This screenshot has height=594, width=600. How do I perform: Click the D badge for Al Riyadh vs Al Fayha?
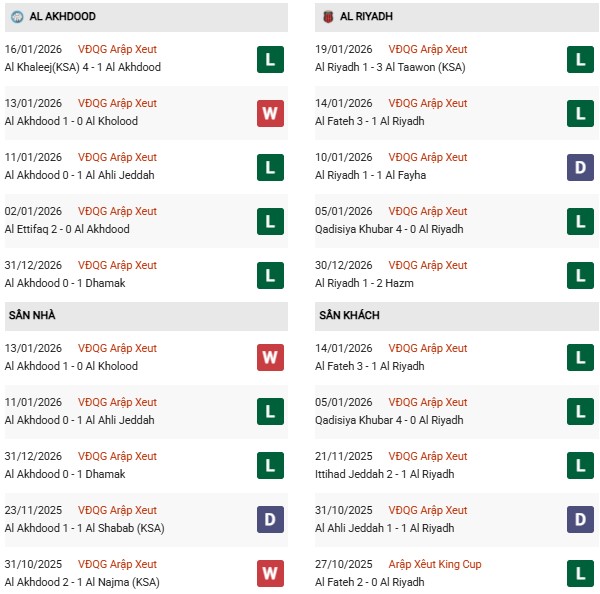point(581,167)
